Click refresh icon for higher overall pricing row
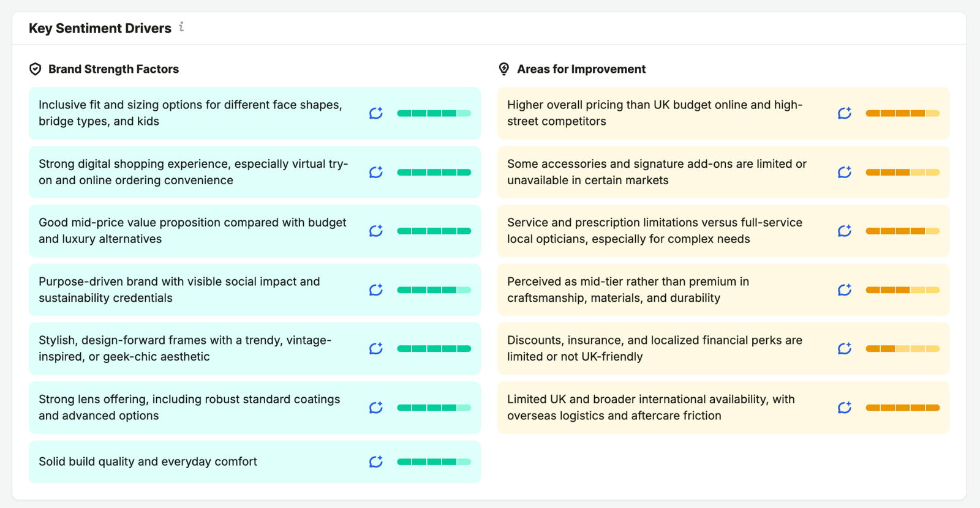 point(845,113)
